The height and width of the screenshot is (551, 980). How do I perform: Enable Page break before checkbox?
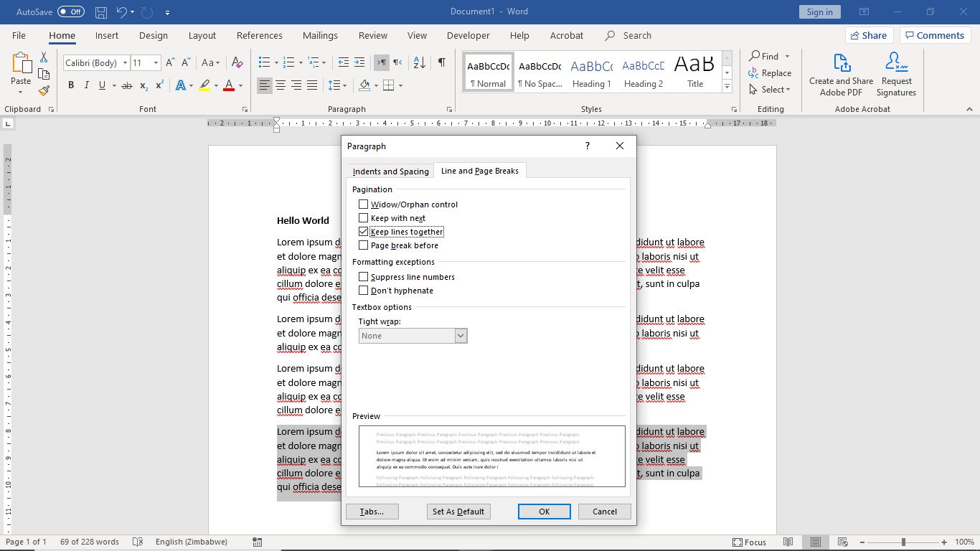(x=364, y=245)
